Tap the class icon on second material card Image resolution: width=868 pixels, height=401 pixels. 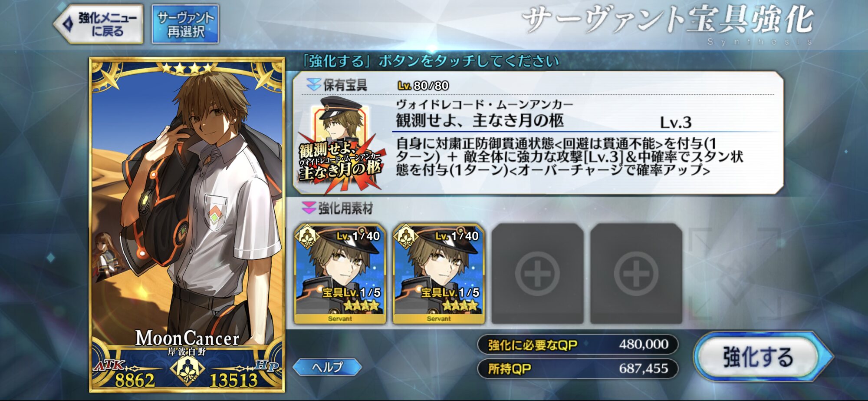coord(405,237)
